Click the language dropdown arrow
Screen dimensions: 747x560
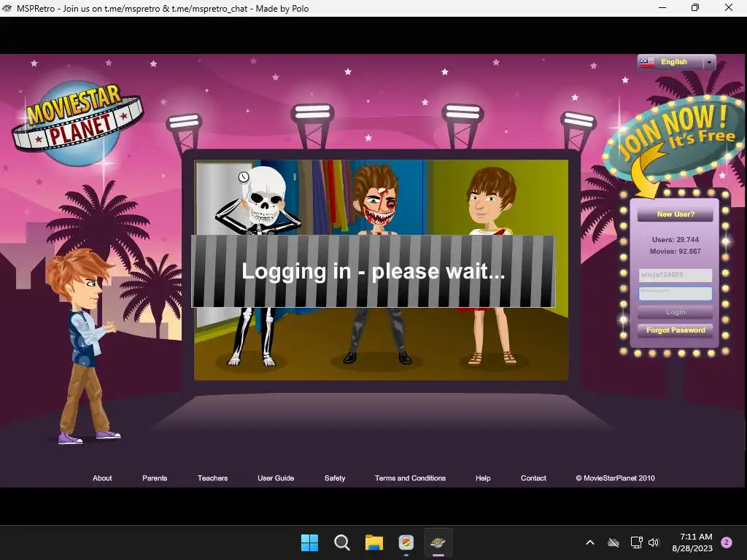[x=709, y=63]
